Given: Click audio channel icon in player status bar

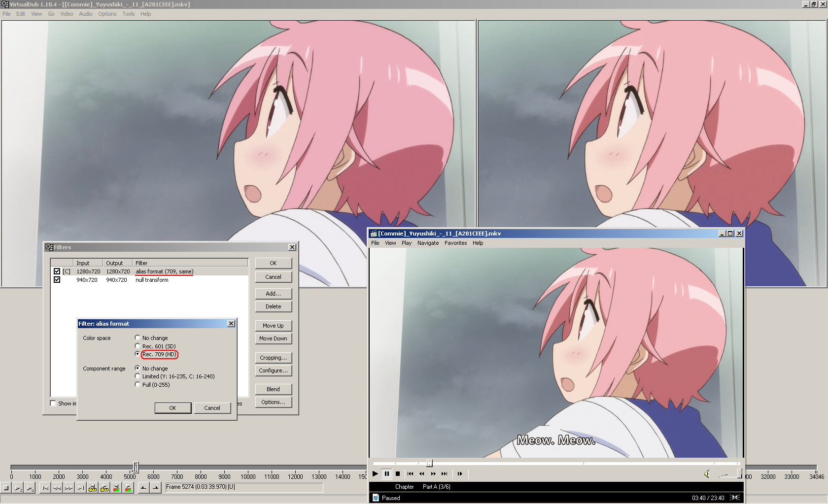Looking at the screenshot, I should pos(735,498).
